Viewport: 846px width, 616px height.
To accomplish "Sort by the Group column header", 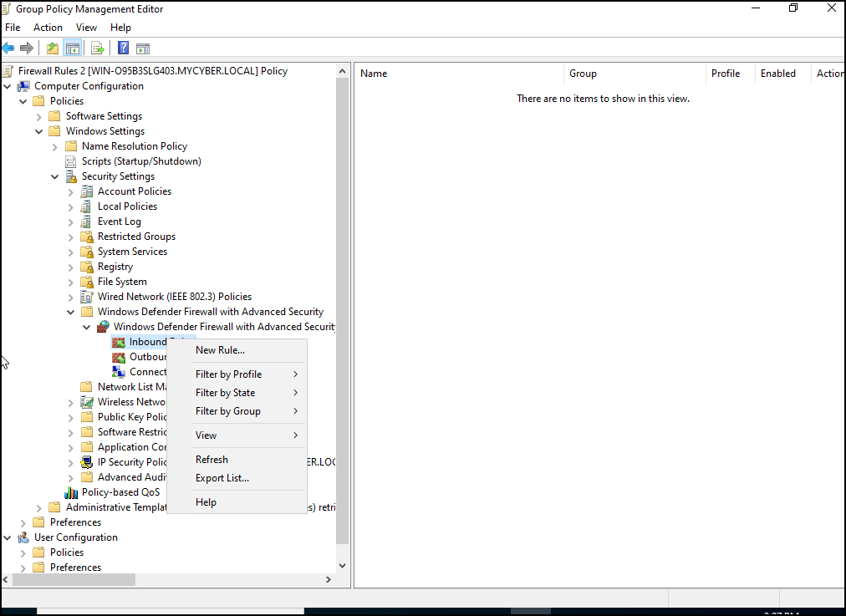I will 634,74.
